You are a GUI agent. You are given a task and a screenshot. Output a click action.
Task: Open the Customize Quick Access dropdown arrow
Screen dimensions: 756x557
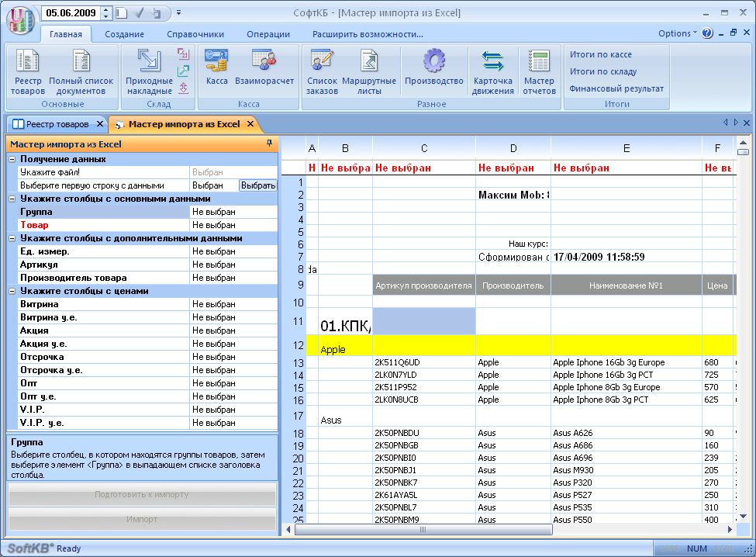pyautogui.click(x=178, y=12)
